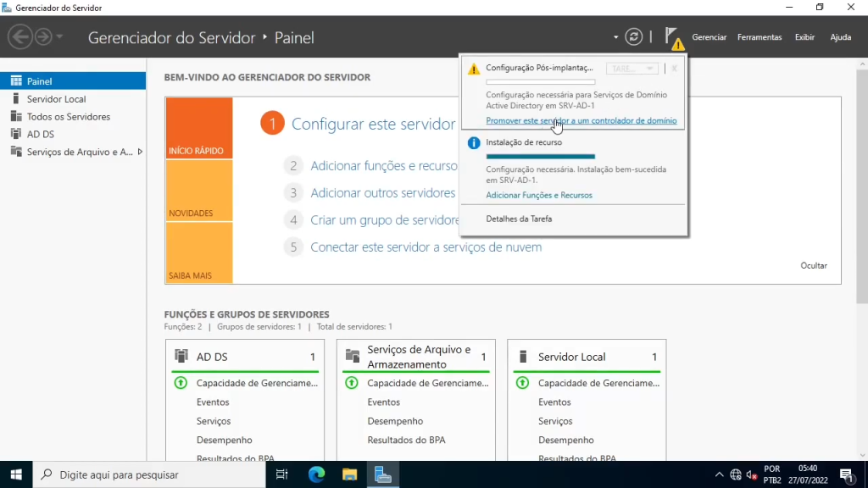Open the Ferramentas menu

click(x=759, y=37)
